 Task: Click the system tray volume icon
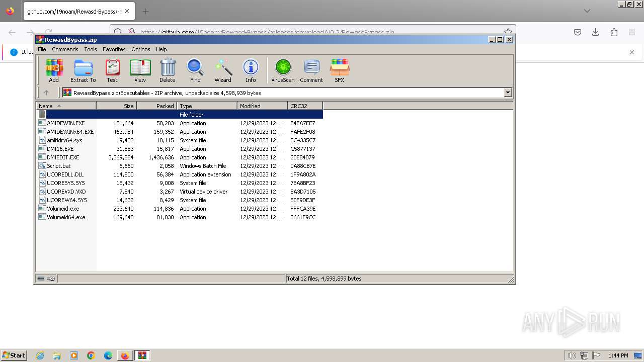[572, 355]
